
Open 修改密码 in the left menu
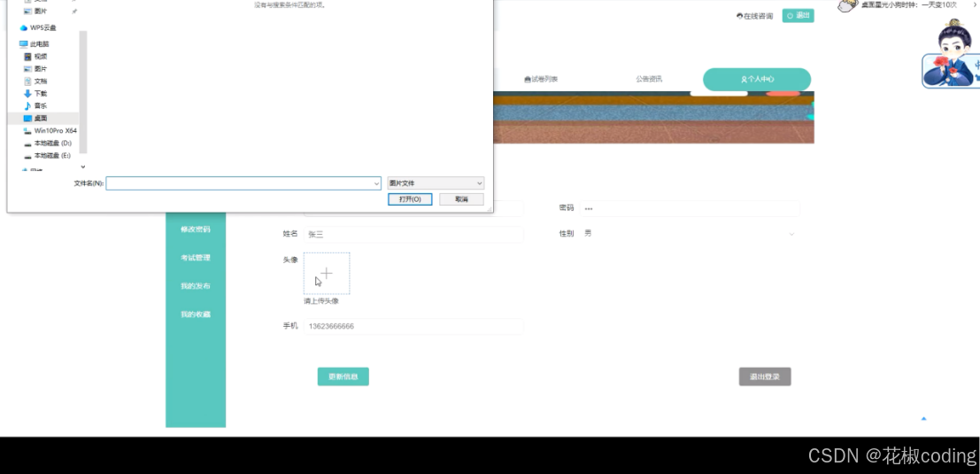pos(196,229)
